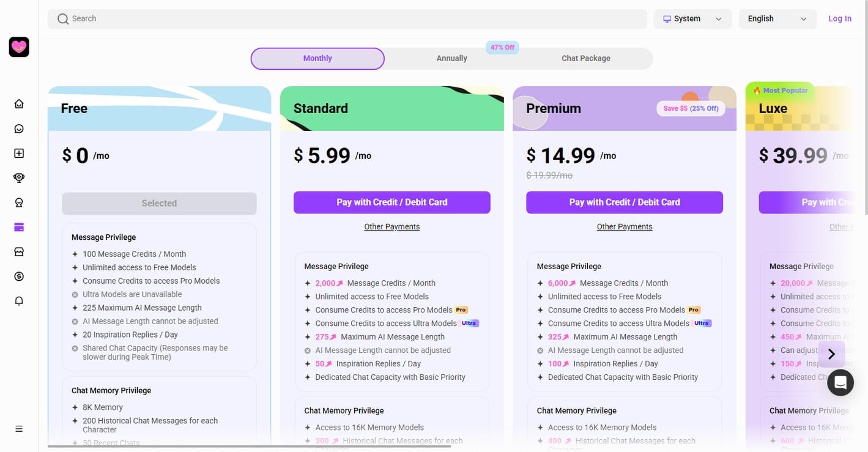Image resolution: width=868 pixels, height=452 pixels.
Task: Open Other Payments under Premium plan
Action: [x=625, y=227]
